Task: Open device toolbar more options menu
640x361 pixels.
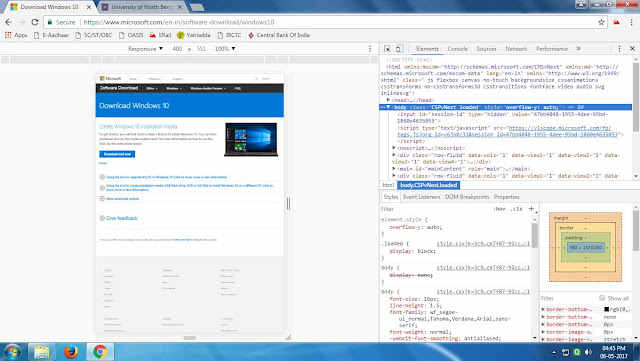Action: click(370, 49)
